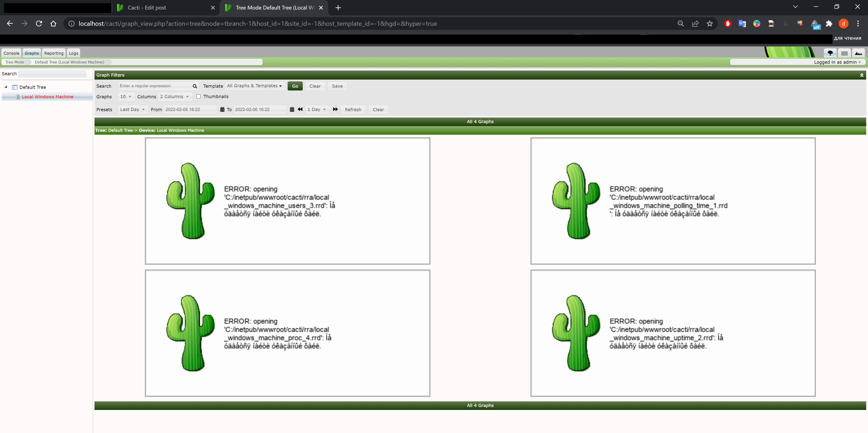Viewport: 868px width, 433px height.
Task: Click the Refresh button
Action: (353, 110)
